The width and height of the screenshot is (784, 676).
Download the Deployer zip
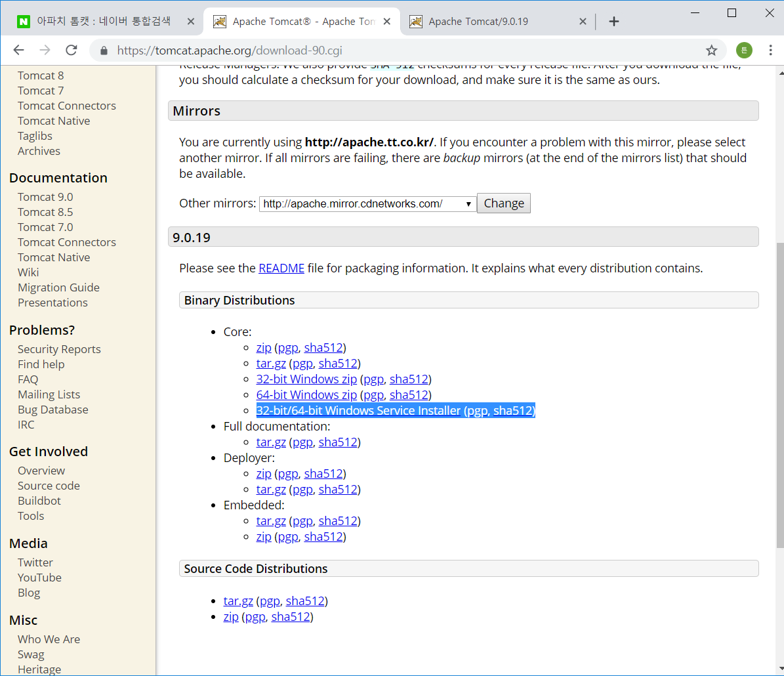pos(264,474)
